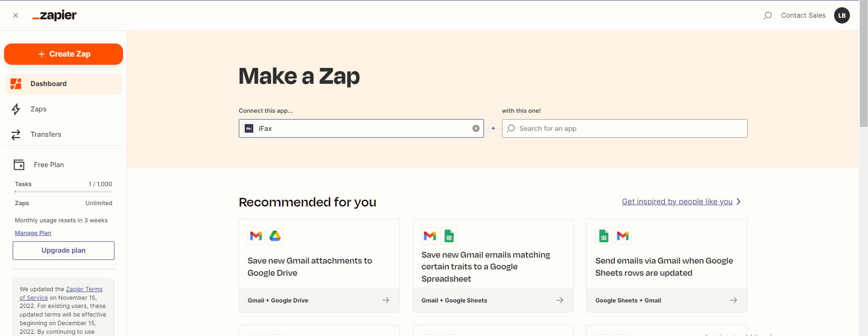Open the Free Plan label
This screenshot has width=868, height=336.
(x=49, y=165)
